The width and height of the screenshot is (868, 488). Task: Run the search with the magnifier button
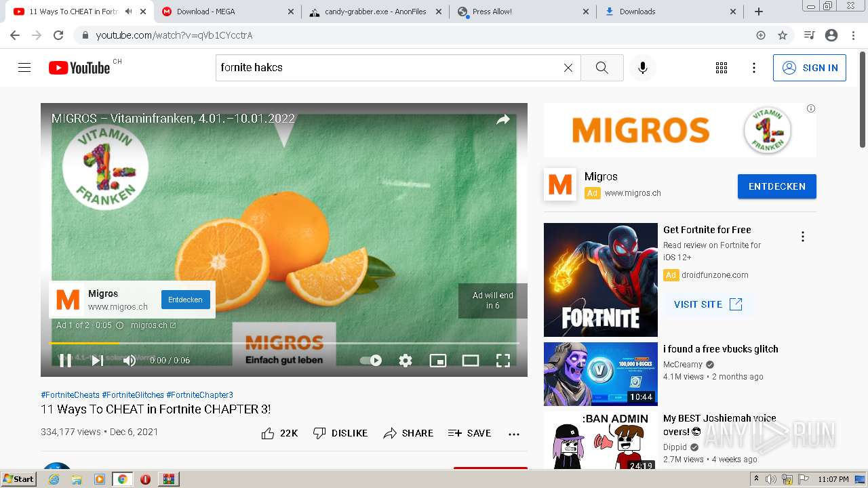pyautogui.click(x=602, y=68)
